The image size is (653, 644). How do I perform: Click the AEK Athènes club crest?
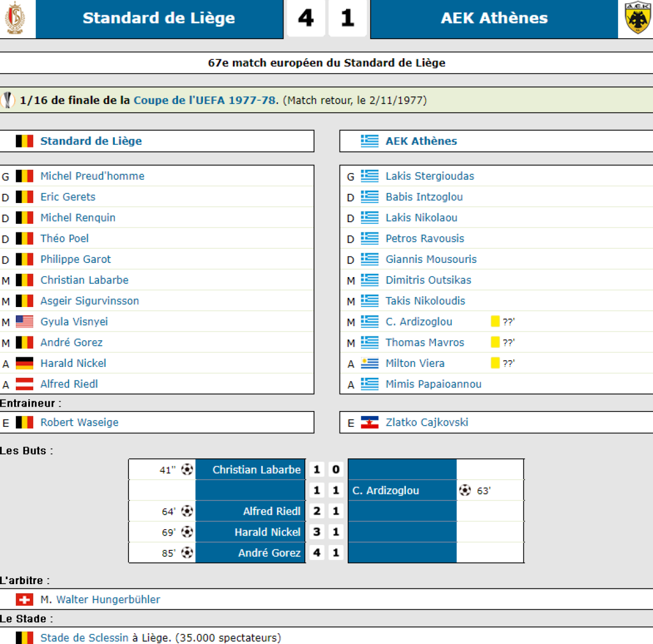(637, 18)
